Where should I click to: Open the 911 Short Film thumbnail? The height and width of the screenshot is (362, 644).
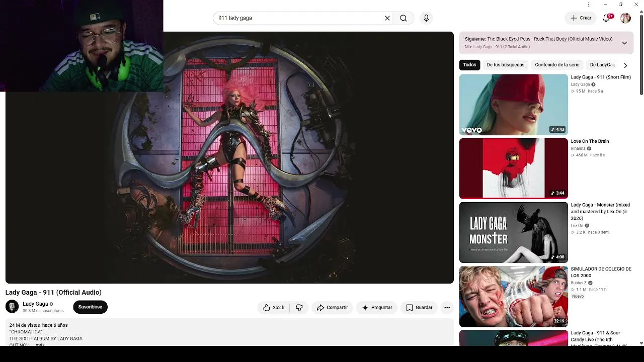pos(513,105)
